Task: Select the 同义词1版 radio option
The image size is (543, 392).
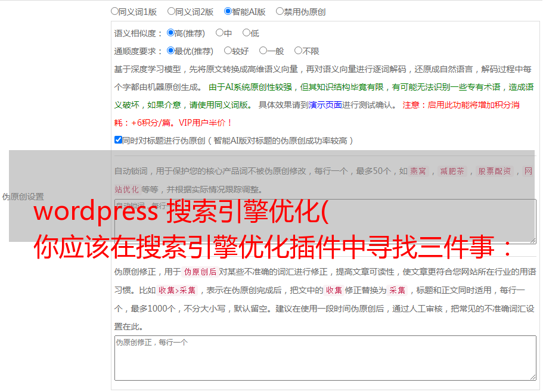Action: (114, 11)
